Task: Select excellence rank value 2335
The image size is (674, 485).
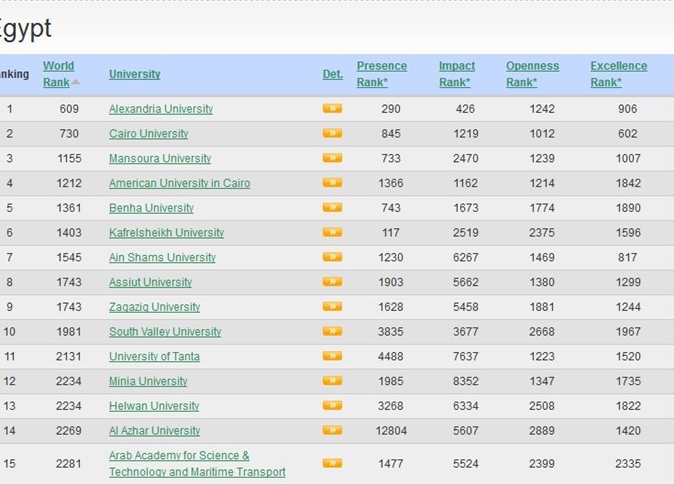Action: point(628,464)
